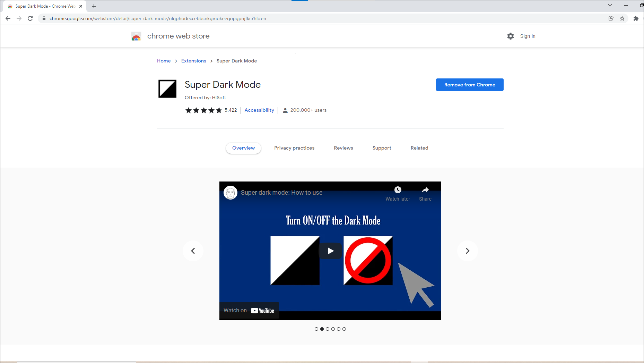Viewport: 644px width, 363px height.
Task: Go to Extensions breadcrumb
Action: (194, 61)
